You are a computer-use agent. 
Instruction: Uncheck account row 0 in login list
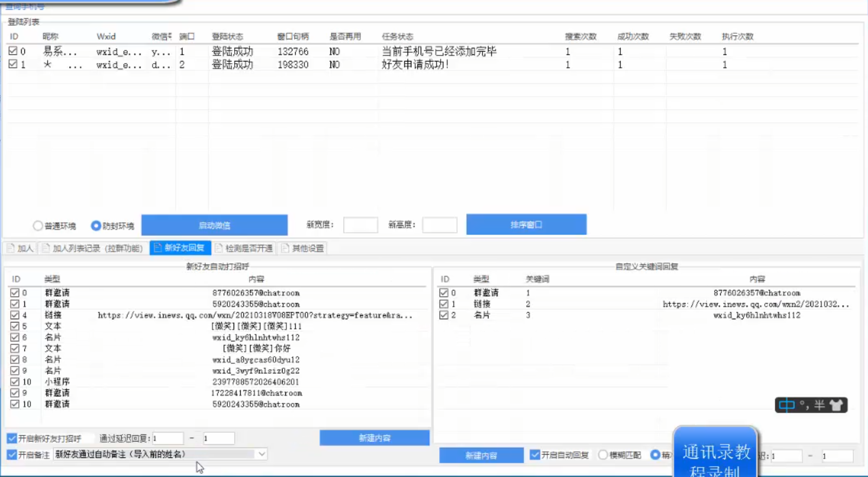(13, 51)
